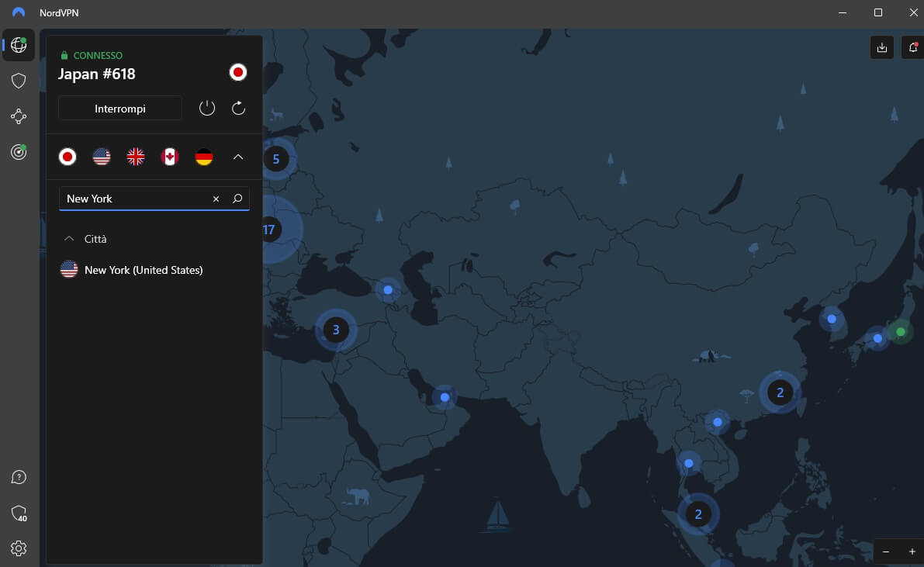The image size is (924, 567).
Task: Open the download icon top right
Action: (x=881, y=48)
